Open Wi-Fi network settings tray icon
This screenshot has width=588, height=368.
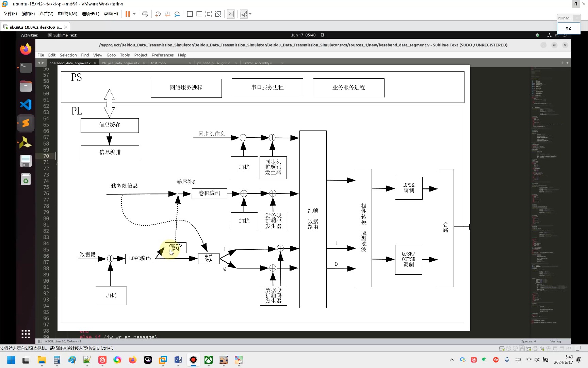(x=529, y=360)
